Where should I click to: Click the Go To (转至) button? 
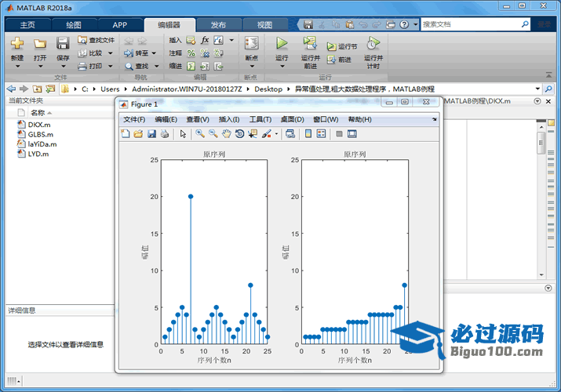tap(136, 53)
